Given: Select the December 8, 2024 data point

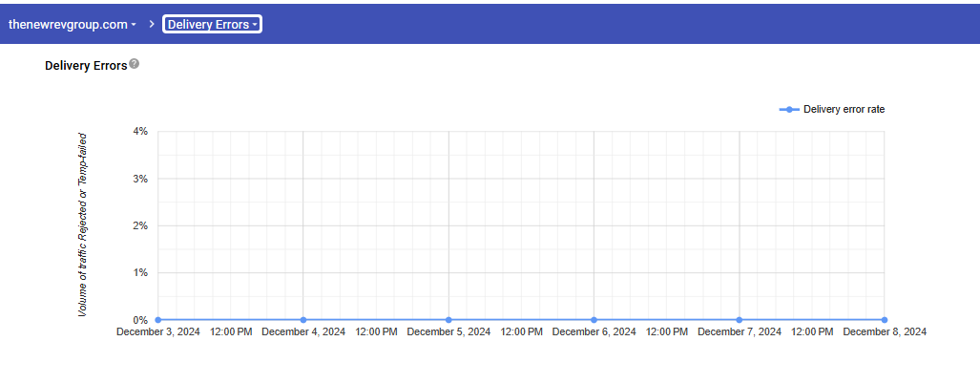Looking at the screenshot, I should click(x=885, y=320).
